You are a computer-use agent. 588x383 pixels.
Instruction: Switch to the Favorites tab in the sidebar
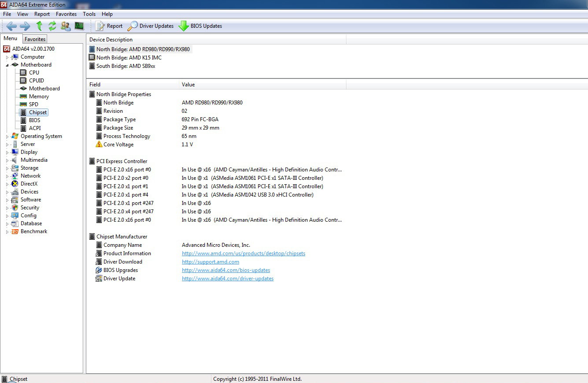(35, 39)
